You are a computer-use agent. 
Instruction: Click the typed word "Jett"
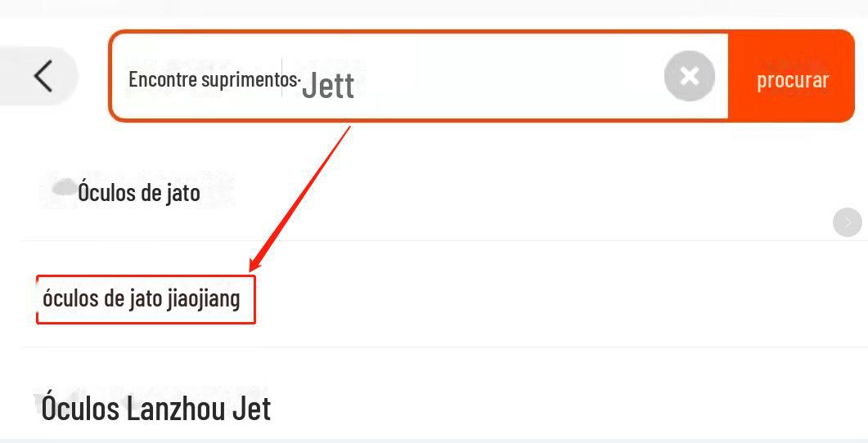pyautogui.click(x=327, y=86)
